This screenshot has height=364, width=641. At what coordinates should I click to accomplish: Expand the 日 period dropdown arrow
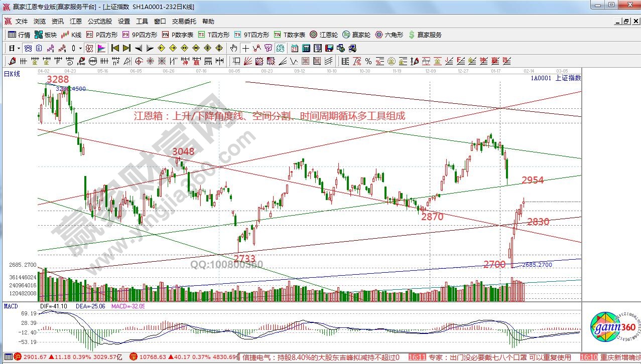pos(19,48)
